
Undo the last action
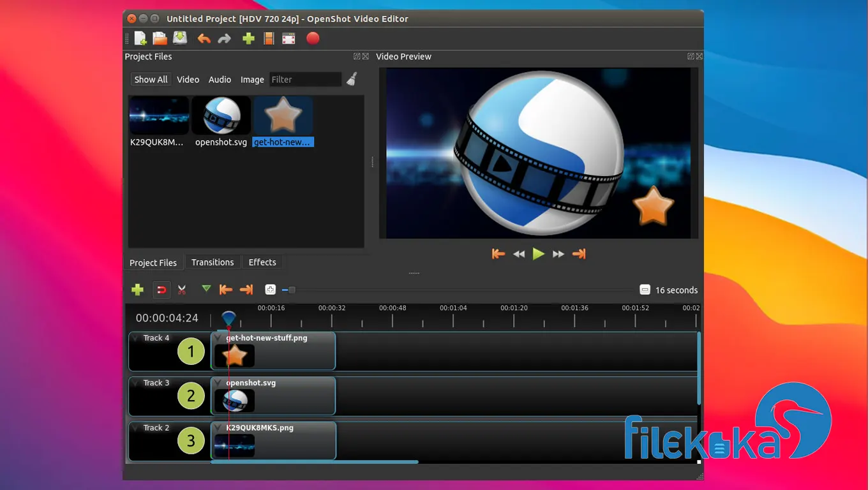tap(204, 39)
